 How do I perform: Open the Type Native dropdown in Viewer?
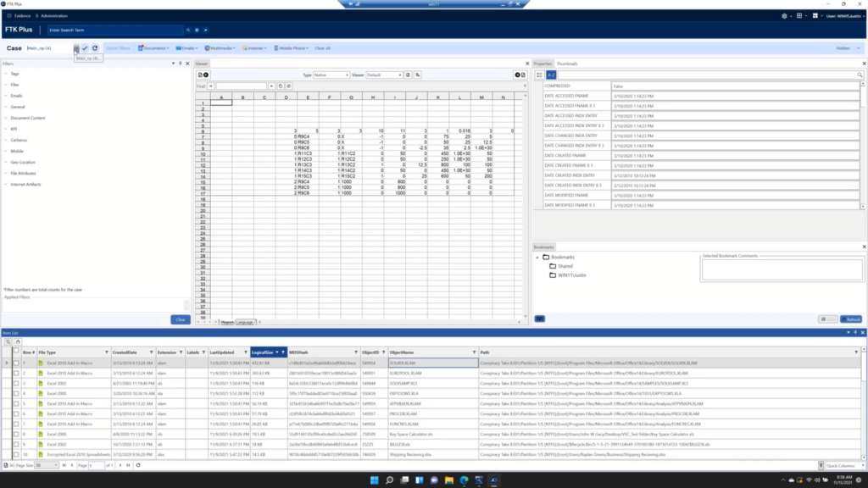click(331, 75)
